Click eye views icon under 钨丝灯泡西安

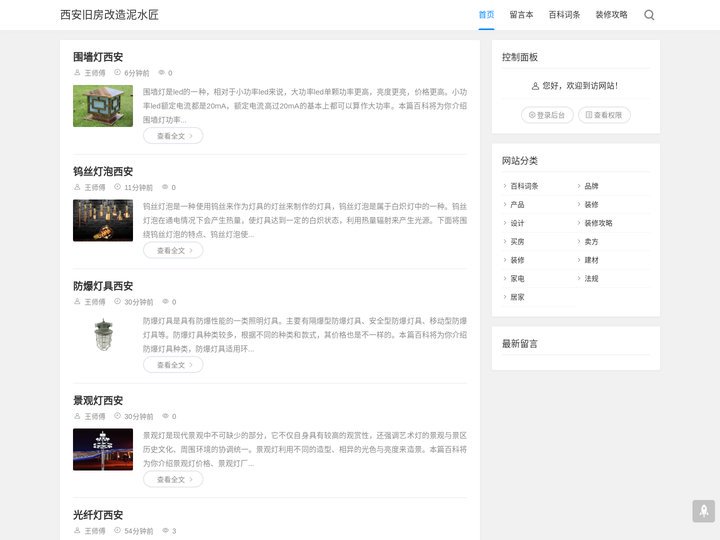pyautogui.click(x=165, y=187)
